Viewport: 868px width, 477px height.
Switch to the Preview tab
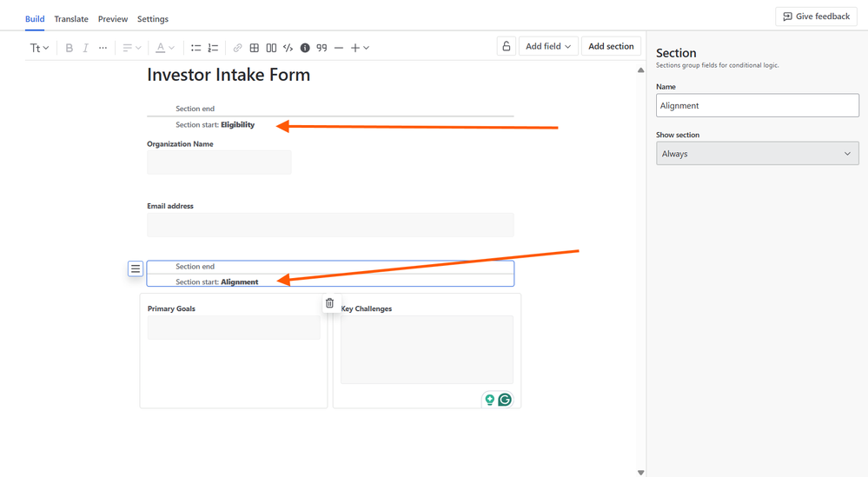point(113,19)
